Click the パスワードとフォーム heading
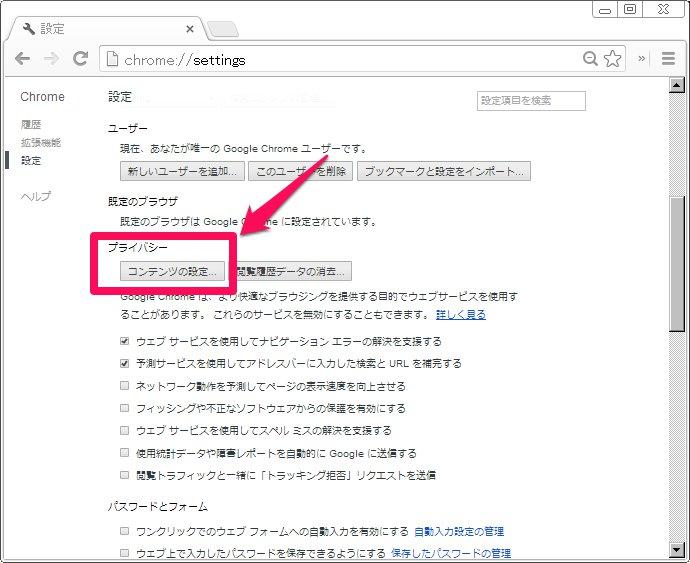The width and height of the screenshot is (690, 563). (158, 507)
